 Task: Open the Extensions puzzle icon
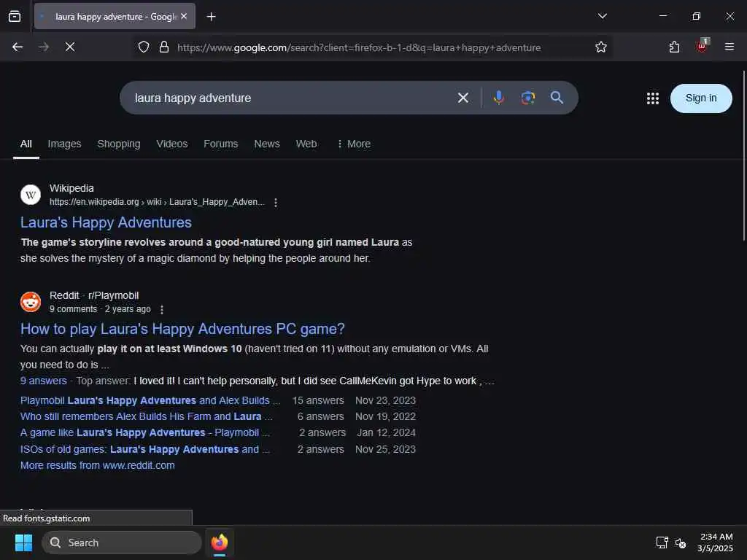pyautogui.click(x=674, y=47)
